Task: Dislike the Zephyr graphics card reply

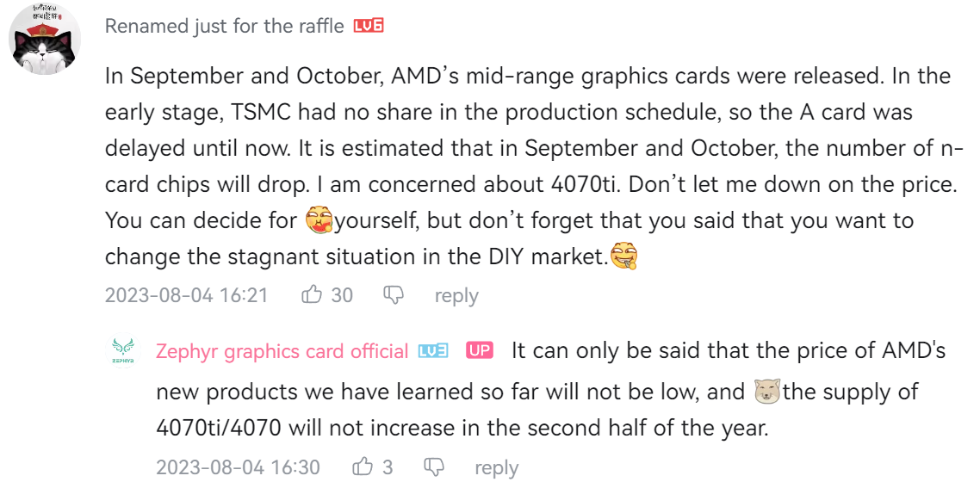Action: click(x=434, y=467)
